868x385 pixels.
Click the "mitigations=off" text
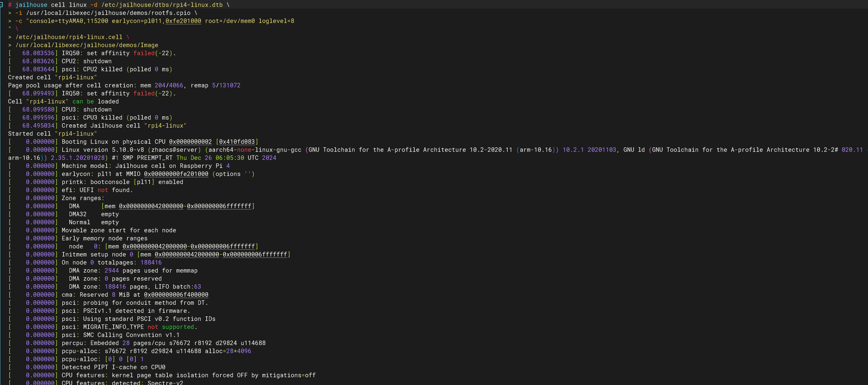tap(289, 375)
